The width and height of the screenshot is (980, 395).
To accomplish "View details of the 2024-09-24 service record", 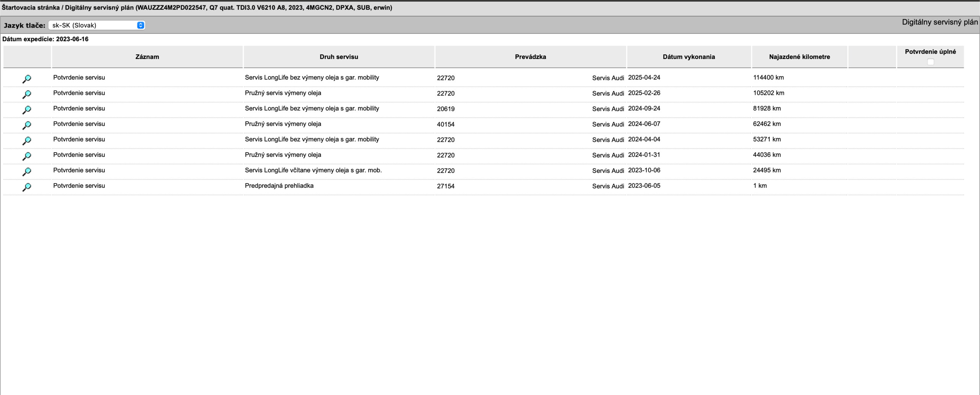I will pos(27,110).
